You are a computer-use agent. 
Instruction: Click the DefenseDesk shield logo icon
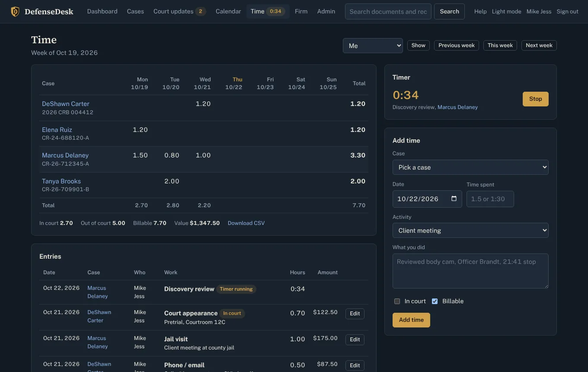click(x=15, y=12)
